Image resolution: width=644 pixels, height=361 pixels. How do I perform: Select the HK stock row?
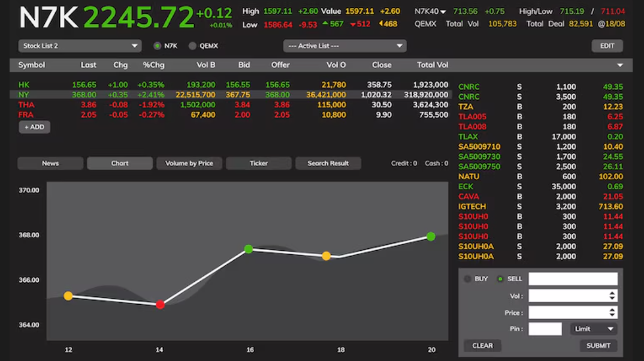(x=231, y=85)
